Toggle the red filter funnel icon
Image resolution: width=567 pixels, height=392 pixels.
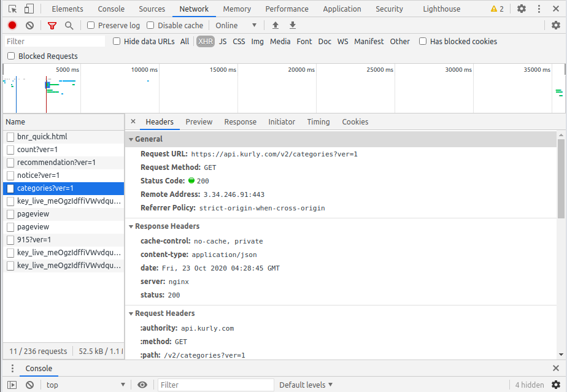[x=52, y=25]
